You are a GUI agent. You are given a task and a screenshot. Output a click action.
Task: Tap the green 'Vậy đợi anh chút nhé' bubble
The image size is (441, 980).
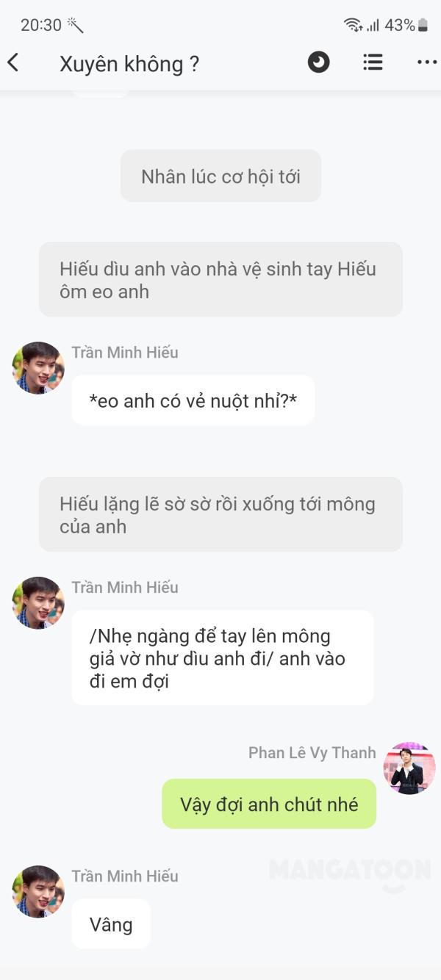(269, 804)
